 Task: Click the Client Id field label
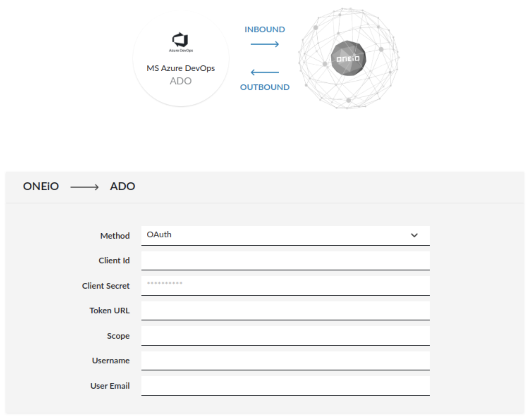point(114,261)
